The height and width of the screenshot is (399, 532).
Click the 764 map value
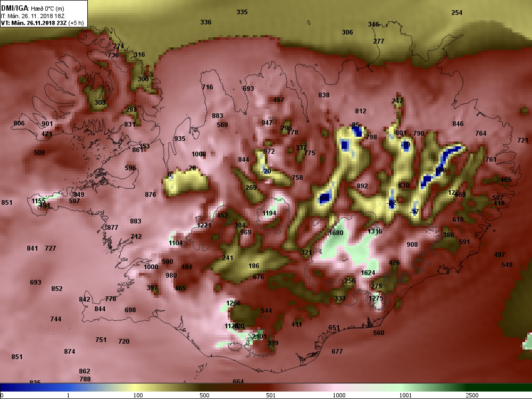click(481, 134)
